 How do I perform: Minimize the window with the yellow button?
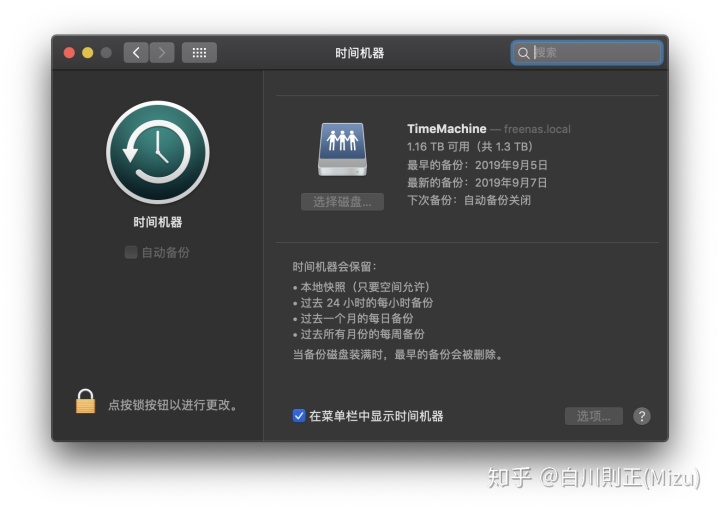[x=88, y=53]
